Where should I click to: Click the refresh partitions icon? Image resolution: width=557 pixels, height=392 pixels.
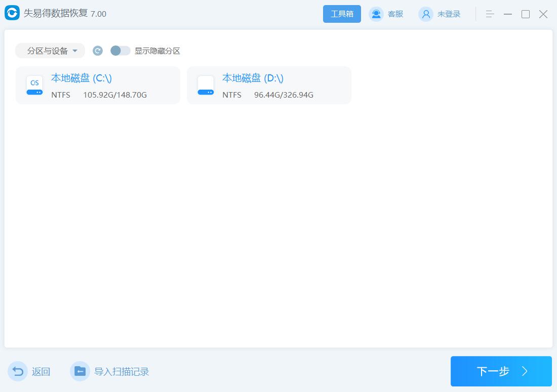[97, 51]
